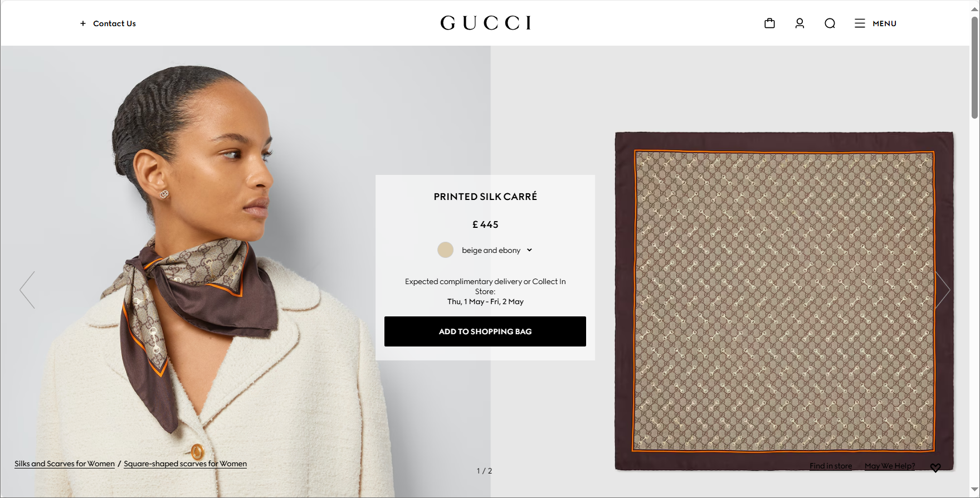The width and height of the screenshot is (980, 498).
Task: Go to previous image with left arrow
Action: tap(27, 290)
